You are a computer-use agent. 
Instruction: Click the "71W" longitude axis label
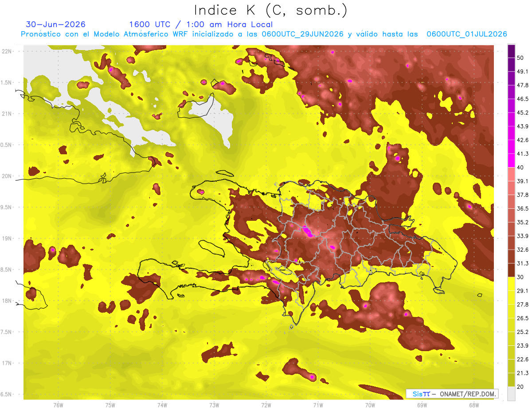318,405
